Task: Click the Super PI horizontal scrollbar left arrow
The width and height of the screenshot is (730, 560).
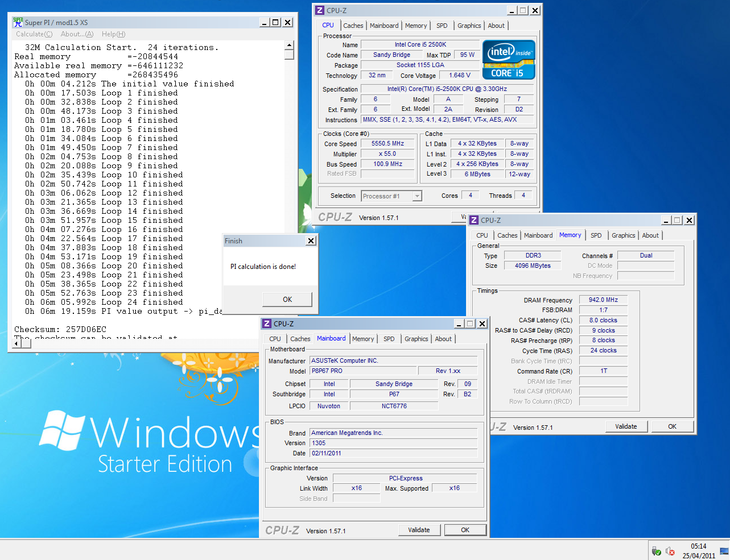Action: [16, 343]
